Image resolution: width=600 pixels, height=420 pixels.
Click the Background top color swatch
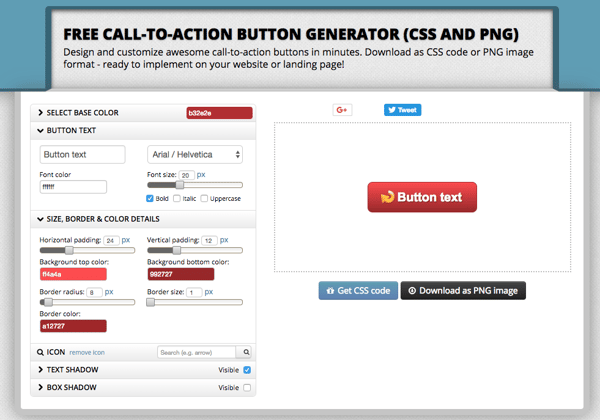tap(73, 273)
